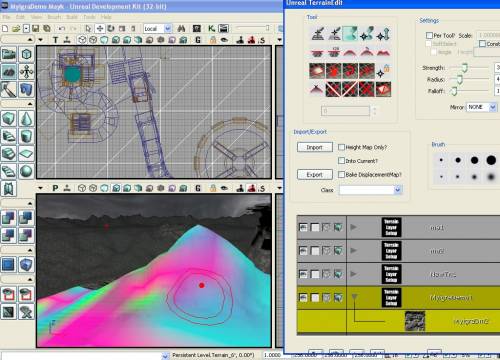This screenshot has width=500, height=360.
Task: Tick the Bake DisplacementMap checkbox
Action: 341,174
